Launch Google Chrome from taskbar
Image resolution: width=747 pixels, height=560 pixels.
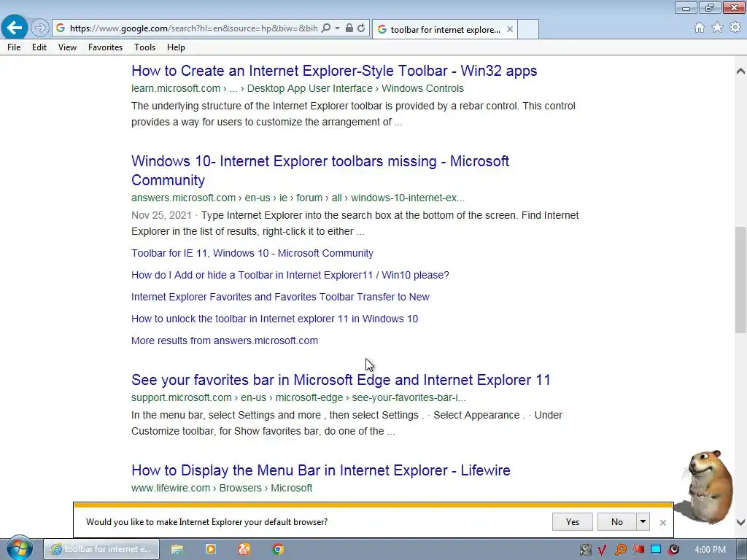278,549
